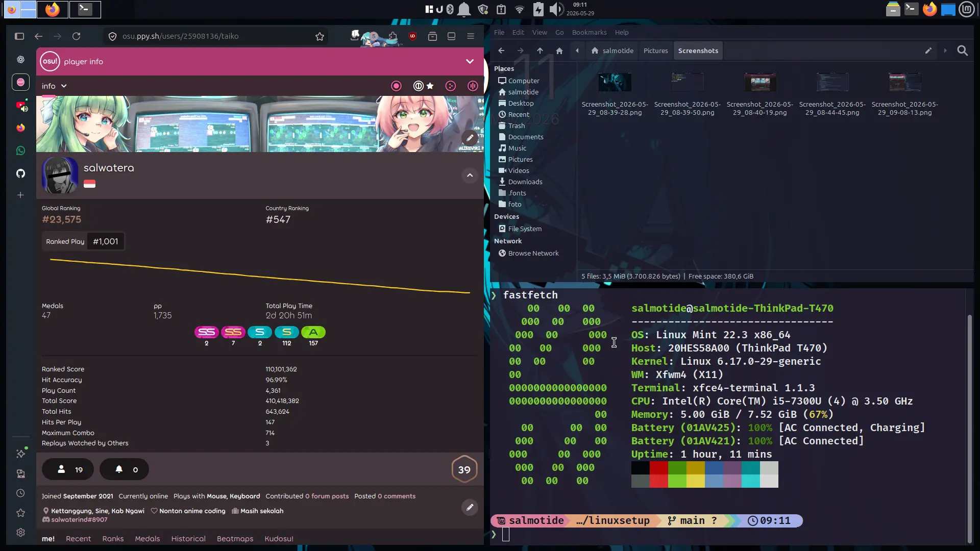Switch to osu!catch mode icon
The image size is (980, 551).
(x=451, y=86)
